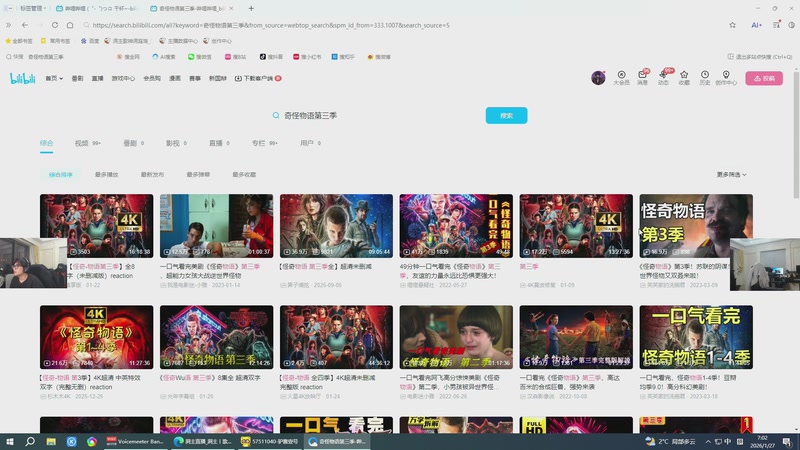Open the 创作中心 icon in header
The width and height of the screenshot is (800, 450).
click(726, 78)
